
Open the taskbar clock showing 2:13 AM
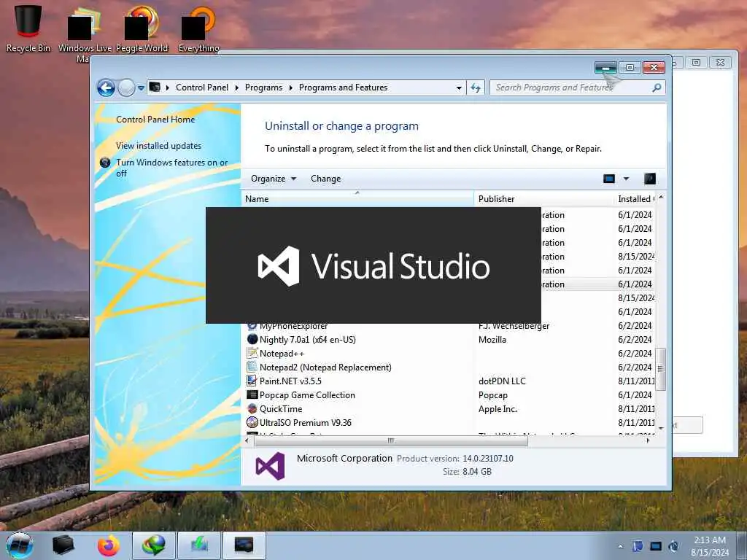[x=709, y=546]
